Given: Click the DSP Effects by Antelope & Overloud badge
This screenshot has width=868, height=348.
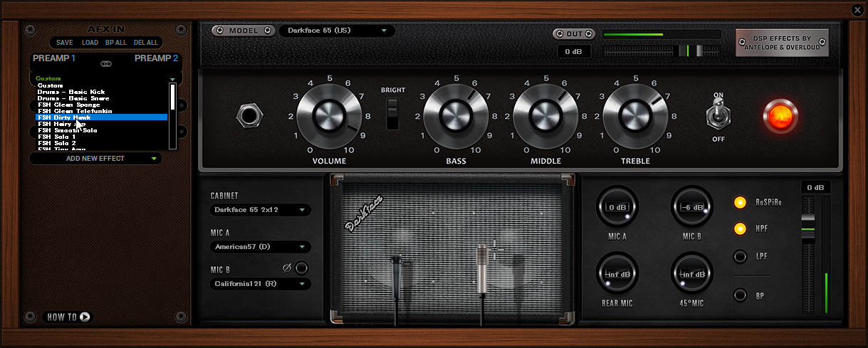Looking at the screenshot, I should [x=782, y=43].
